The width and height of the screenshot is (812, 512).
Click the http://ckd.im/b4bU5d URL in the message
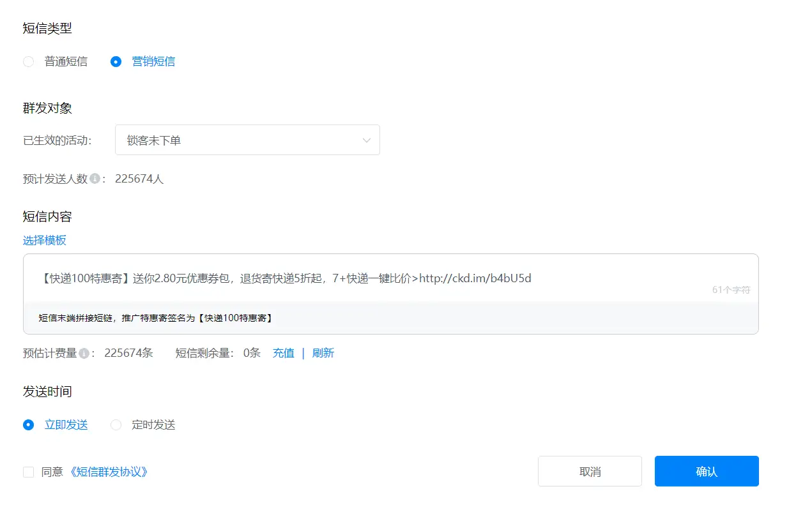point(475,278)
